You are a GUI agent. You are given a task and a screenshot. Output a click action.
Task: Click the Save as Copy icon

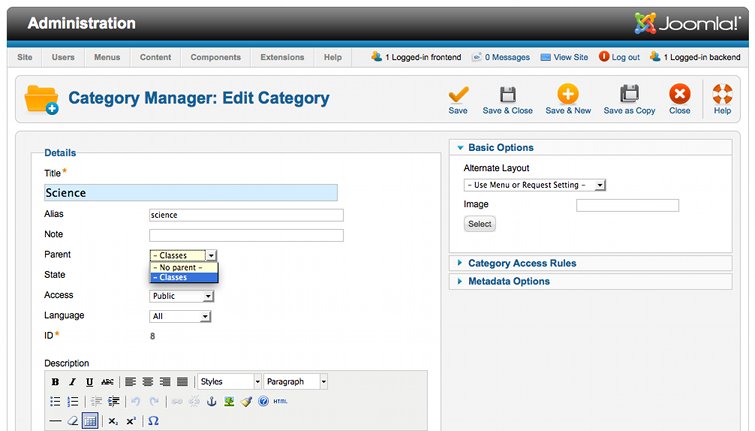pyautogui.click(x=629, y=95)
